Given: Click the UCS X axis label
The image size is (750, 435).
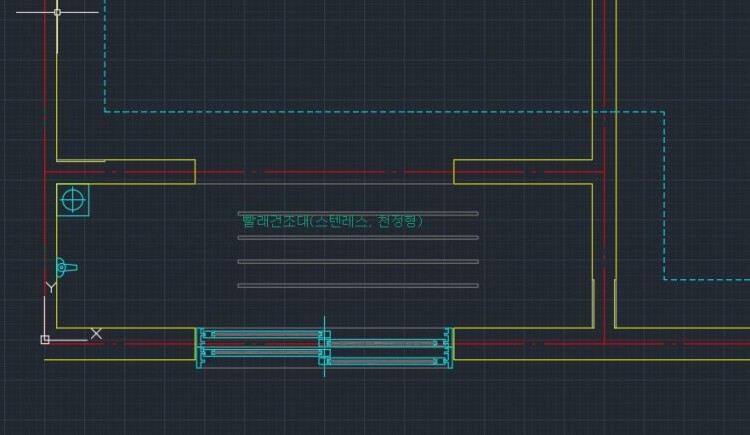Looking at the screenshot, I should [96, 333].
